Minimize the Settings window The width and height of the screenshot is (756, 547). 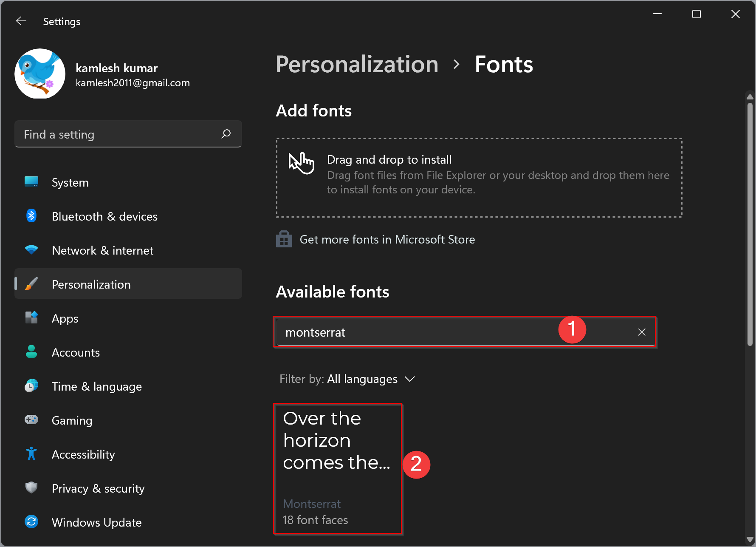(657, 14)
